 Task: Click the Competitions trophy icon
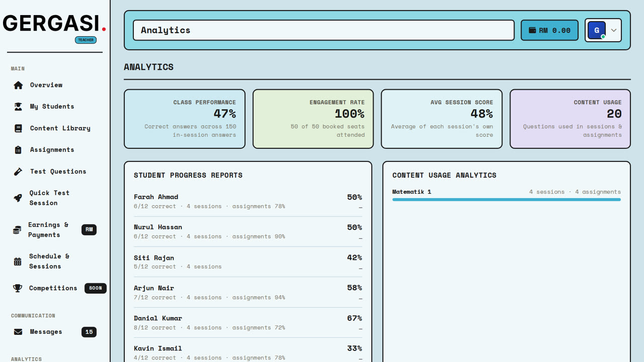click(18, 288)
